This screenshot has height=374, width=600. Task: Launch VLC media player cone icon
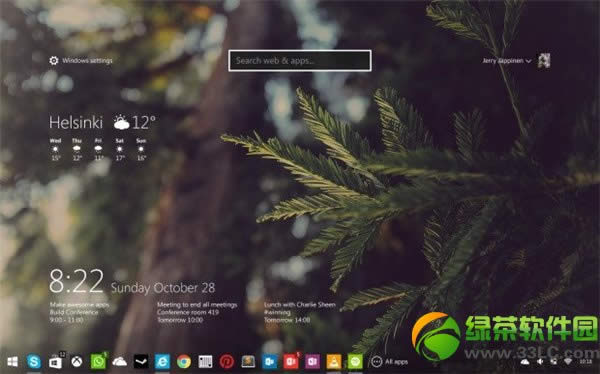pyautogui.click(x=334, y=361)
